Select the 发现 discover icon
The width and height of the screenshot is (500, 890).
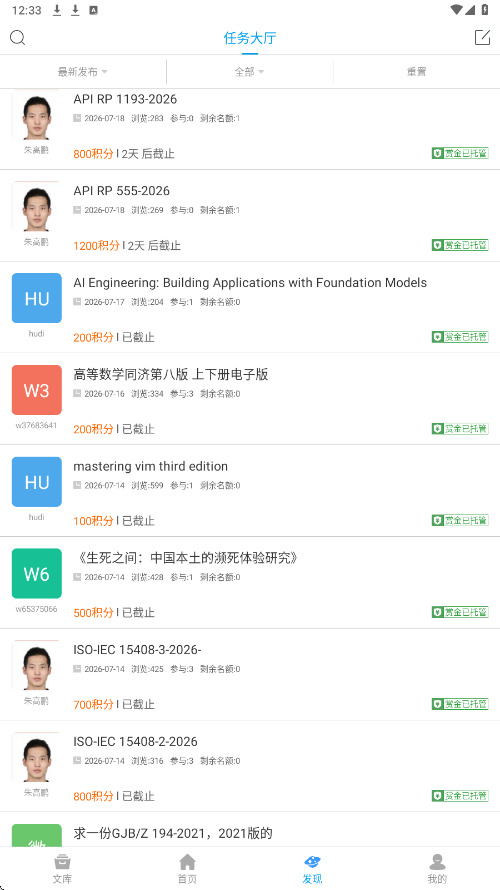point(312,863)
